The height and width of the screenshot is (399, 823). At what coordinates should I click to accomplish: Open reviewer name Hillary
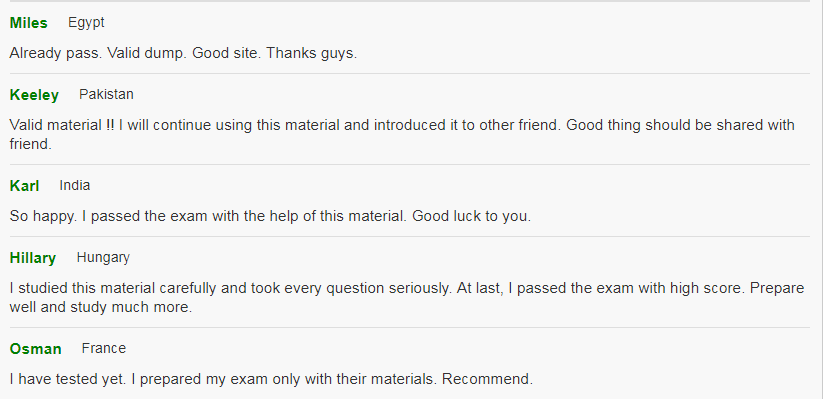click(33, 258)
